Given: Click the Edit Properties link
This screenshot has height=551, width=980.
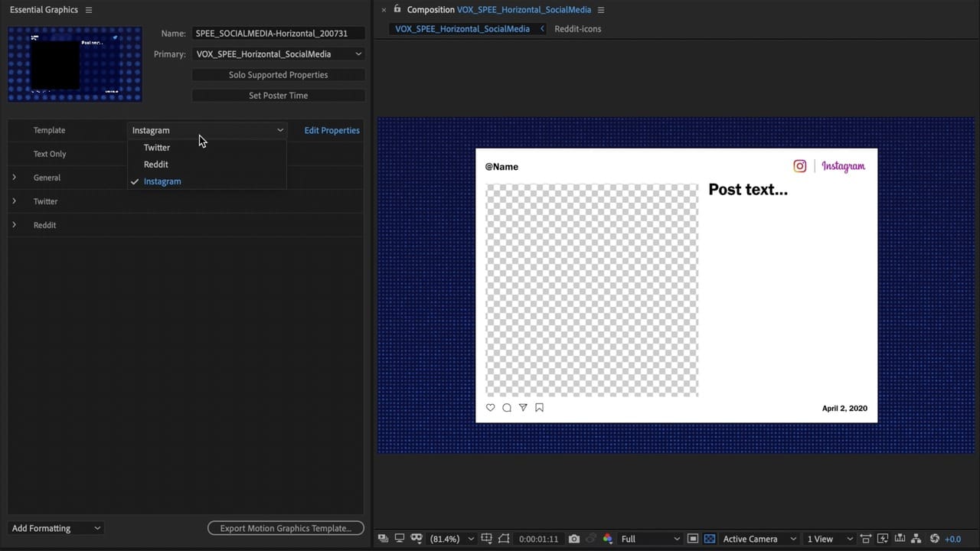Looking at the screenshot, I should pyautogui.click(x=332, y=131).
